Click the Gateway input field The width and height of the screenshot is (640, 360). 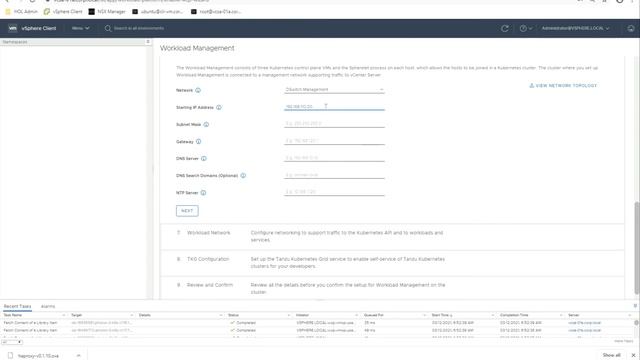point(334,140)
